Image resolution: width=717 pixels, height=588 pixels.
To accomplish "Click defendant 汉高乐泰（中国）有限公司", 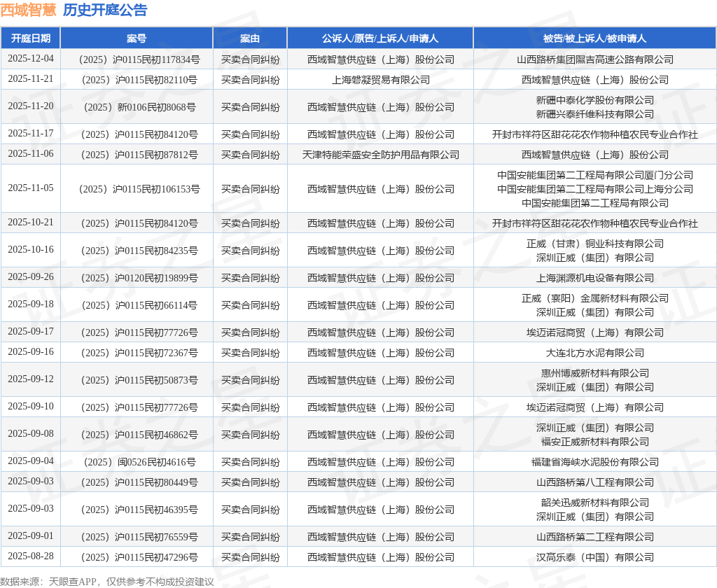I will pyautogui.click(x=595, y=557).
